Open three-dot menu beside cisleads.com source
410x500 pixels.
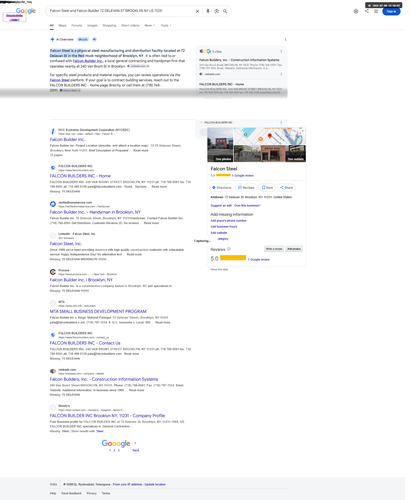click(281, 74)
